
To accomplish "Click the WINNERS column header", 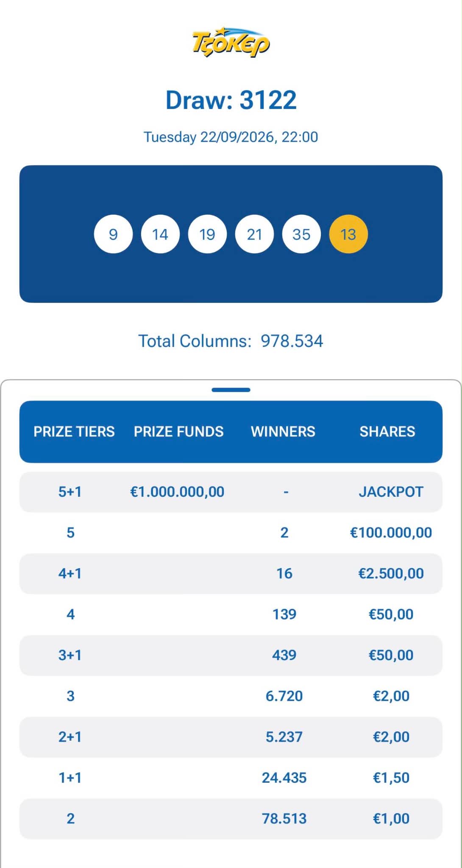I will point(283,431).
